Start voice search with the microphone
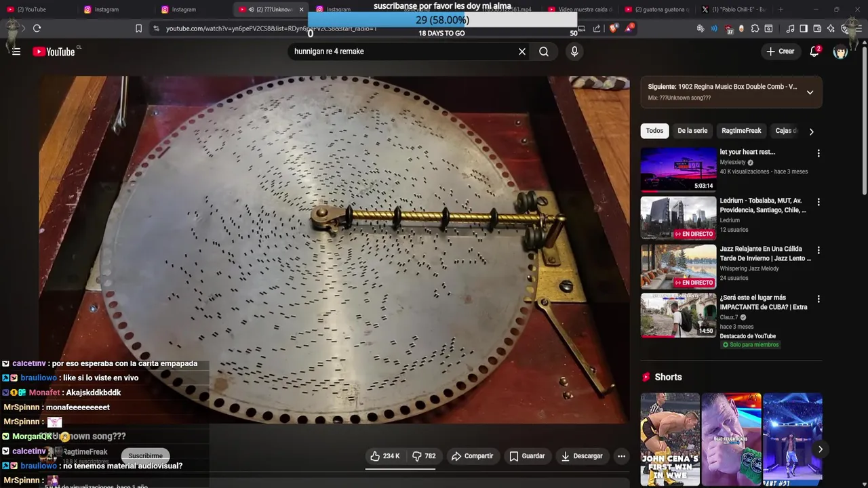Image resolution: width=868 pixels, height=488 pixels. (574, 52)
